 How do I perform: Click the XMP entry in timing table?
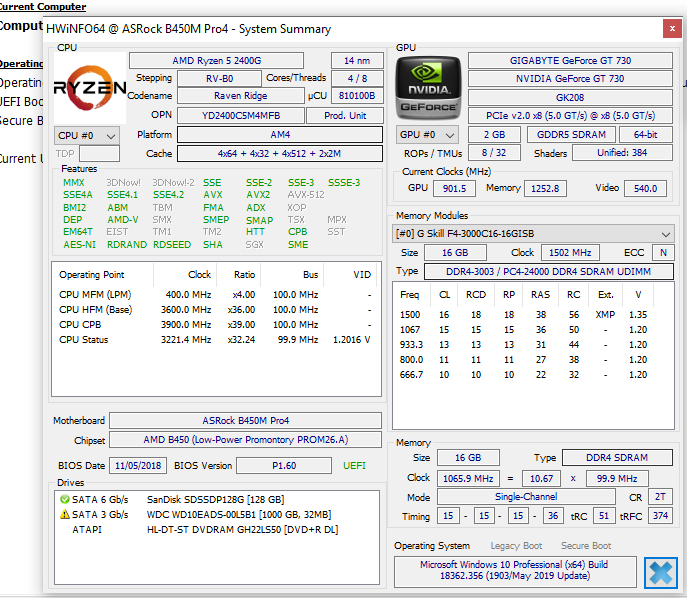coord(606,315)
